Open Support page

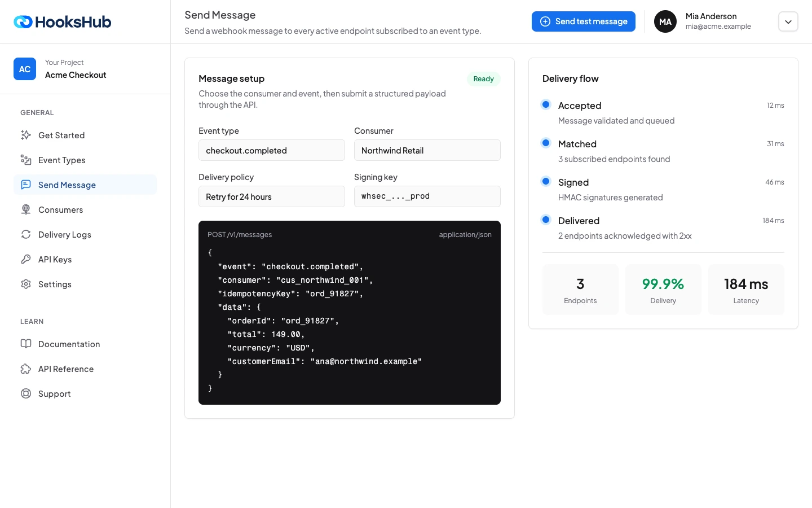point(85,393)
